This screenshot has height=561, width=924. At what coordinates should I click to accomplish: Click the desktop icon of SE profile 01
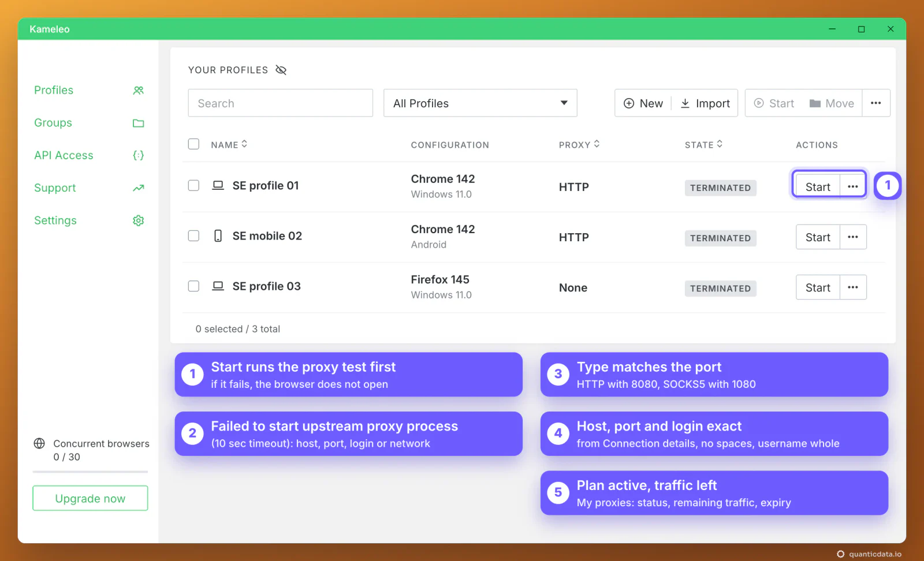pyautogui.click(x=218, y=185)
